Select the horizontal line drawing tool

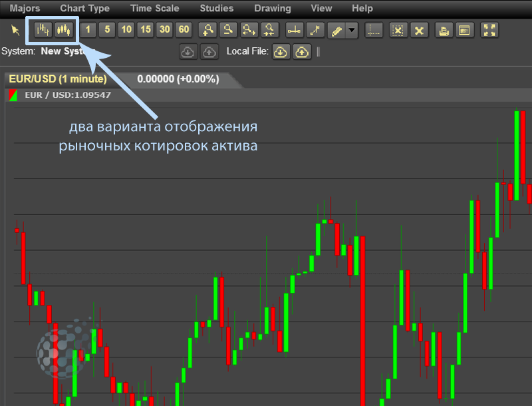(294, 30)
